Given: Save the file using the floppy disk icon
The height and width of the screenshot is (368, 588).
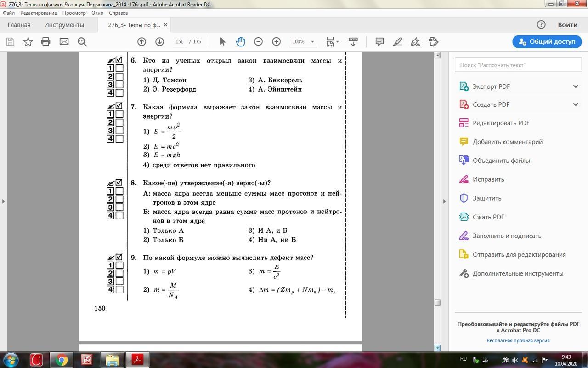Looking at the screenshot, I should point(10,42).
